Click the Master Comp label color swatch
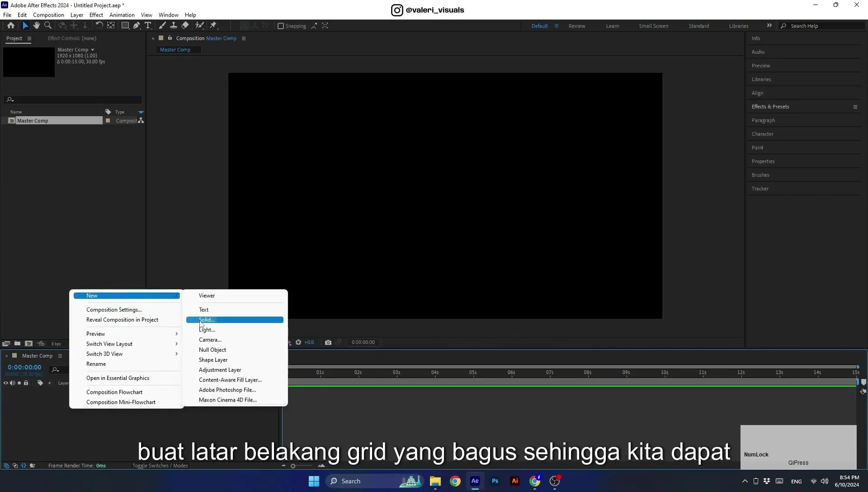 [108, 121]
